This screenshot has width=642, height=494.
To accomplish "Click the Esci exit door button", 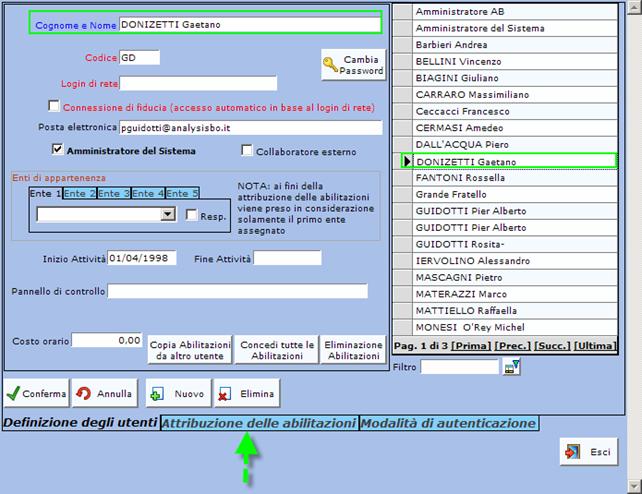I will tap(588, 452).
